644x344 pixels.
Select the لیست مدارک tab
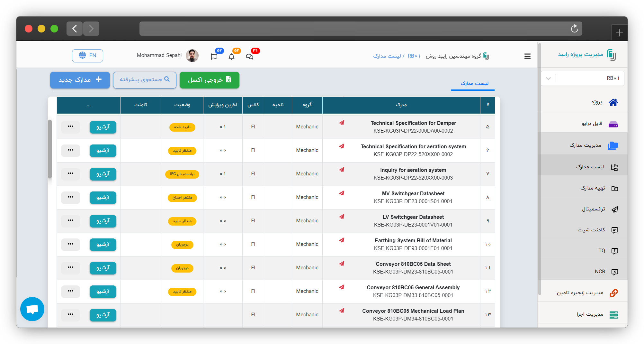[x=474, y=83]
